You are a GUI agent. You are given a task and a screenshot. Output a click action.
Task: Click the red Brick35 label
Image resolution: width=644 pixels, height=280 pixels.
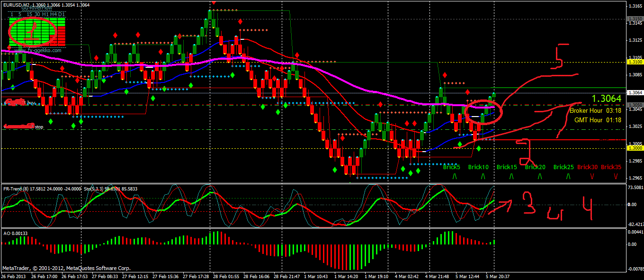pos(611,167)
